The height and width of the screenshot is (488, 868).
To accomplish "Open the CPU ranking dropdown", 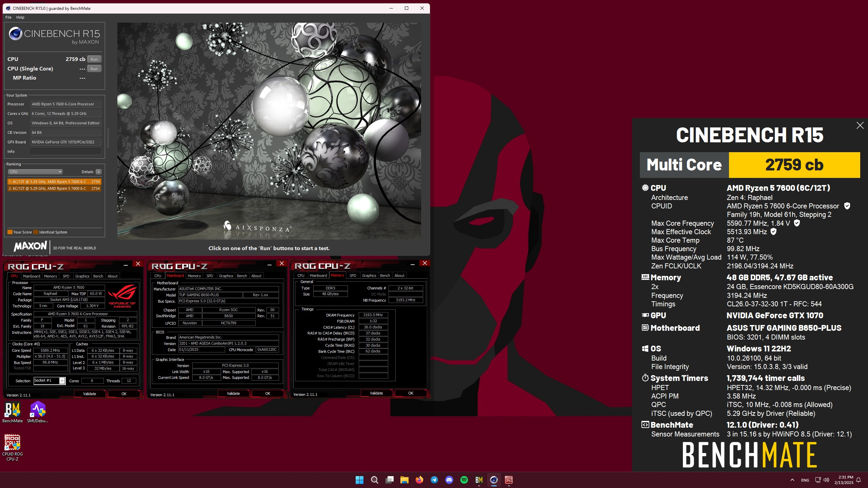I will (x=35, y=172).
